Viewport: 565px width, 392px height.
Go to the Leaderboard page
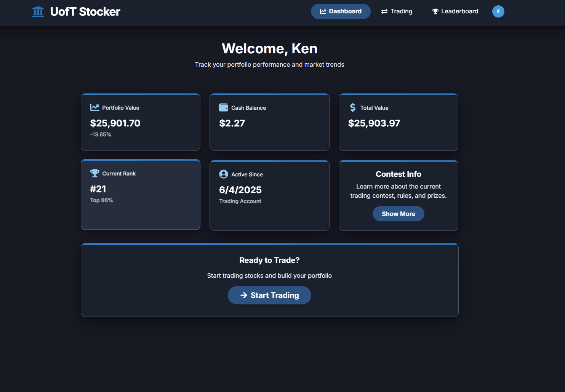coord(455,11)
